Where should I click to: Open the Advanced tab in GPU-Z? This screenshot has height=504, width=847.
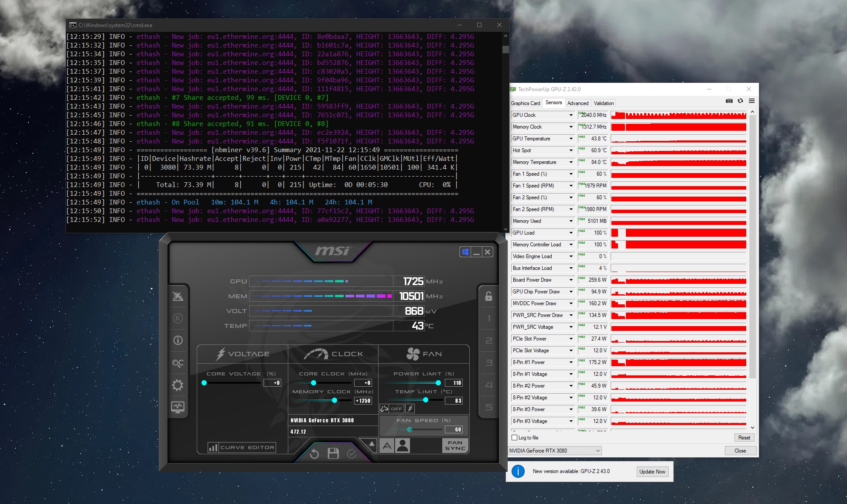tap(578, 103)
